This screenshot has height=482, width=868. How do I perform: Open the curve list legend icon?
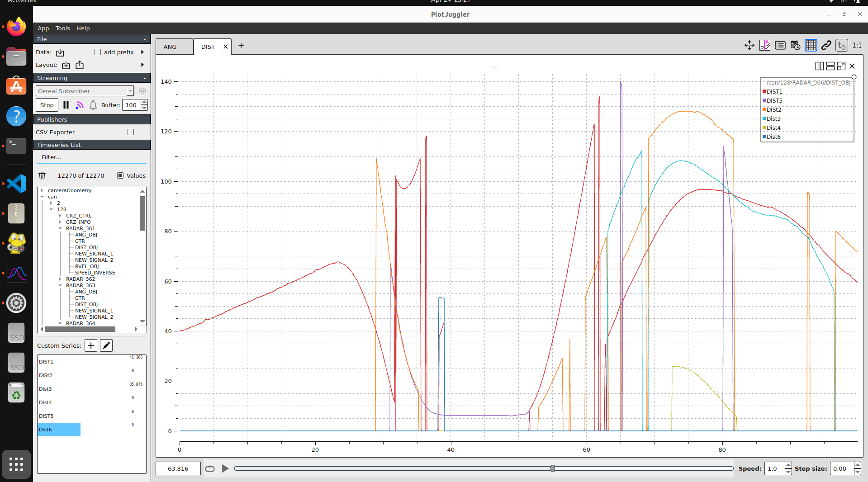(780, 45)
